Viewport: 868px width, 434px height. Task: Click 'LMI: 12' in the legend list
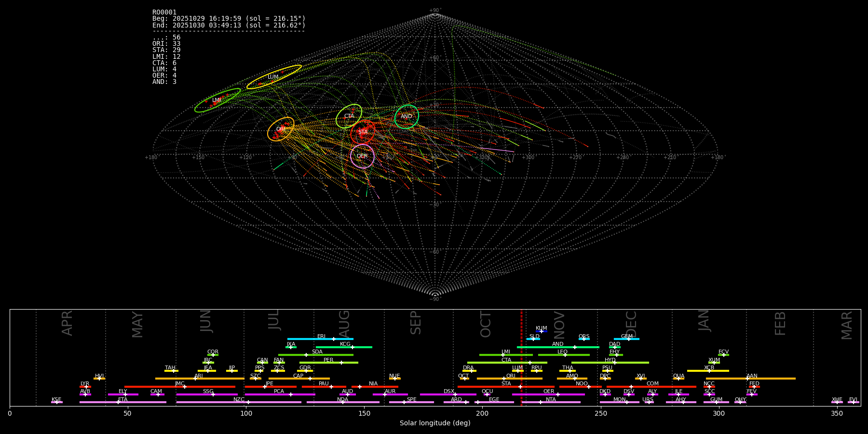click(166, 57)
